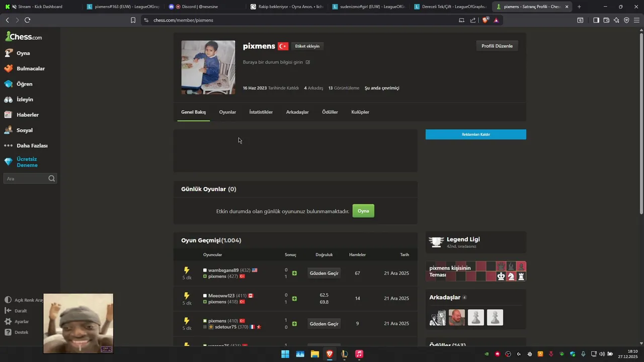The width and height of the screenshot is (644, 362).
Task: Click green plus result icon in Meeoww123 row
Action: click(x=294, y=299)
